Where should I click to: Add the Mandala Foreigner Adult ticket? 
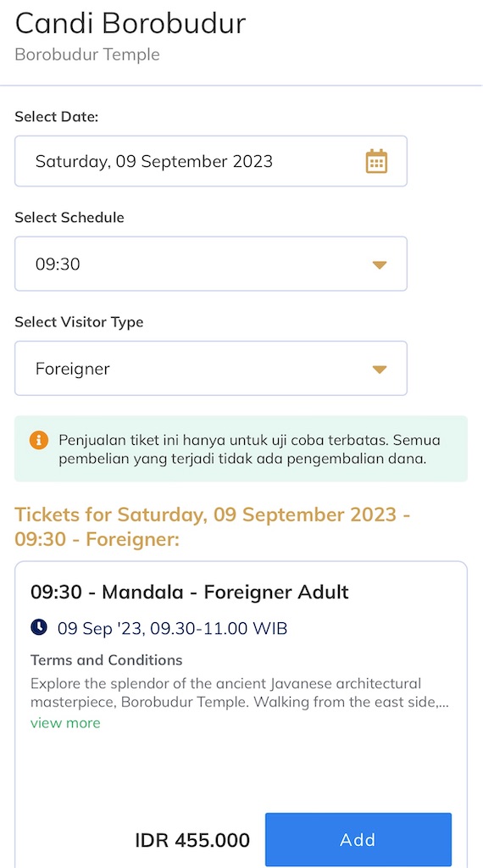(x=358, y=840)
